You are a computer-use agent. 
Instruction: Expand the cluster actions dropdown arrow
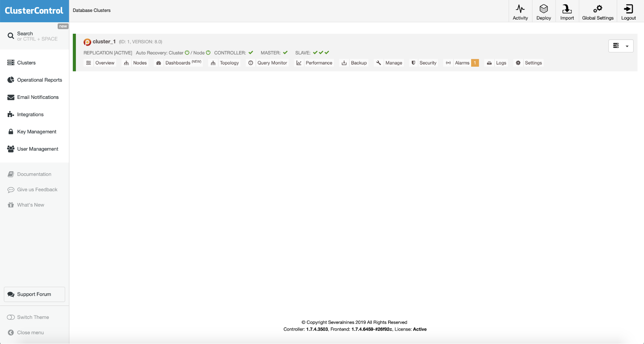point(627,46)
